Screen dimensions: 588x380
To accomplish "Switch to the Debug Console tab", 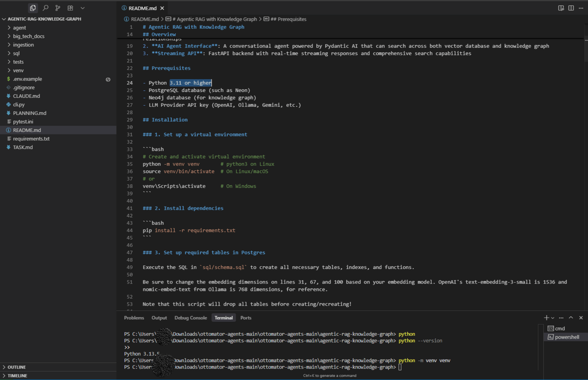I will pos(191,318).
